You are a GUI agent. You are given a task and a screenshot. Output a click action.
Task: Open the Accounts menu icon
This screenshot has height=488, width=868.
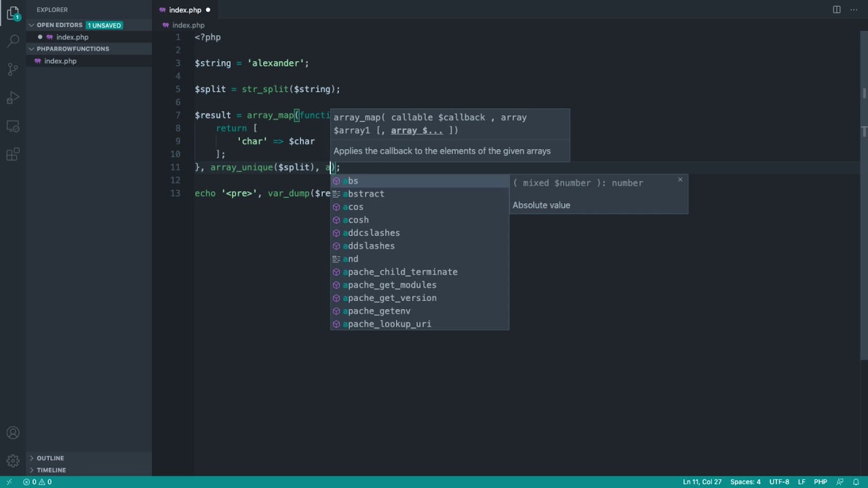tap(13, 433)
